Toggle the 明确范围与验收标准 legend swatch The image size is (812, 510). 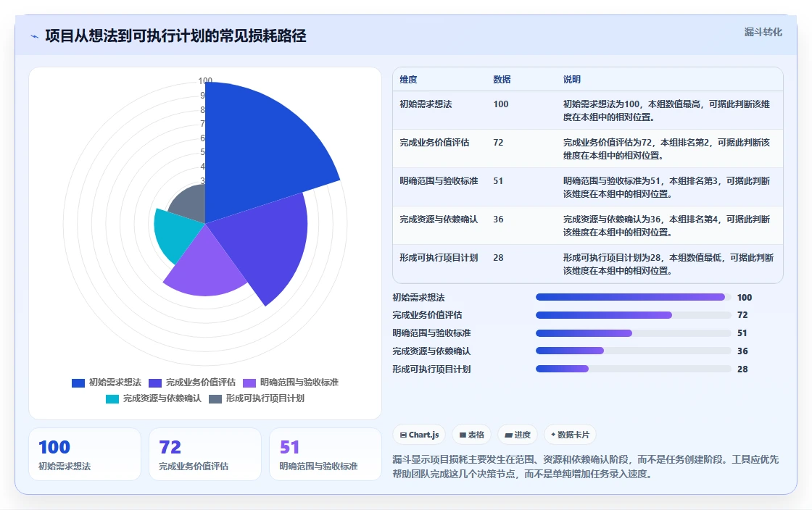[249, 382]
